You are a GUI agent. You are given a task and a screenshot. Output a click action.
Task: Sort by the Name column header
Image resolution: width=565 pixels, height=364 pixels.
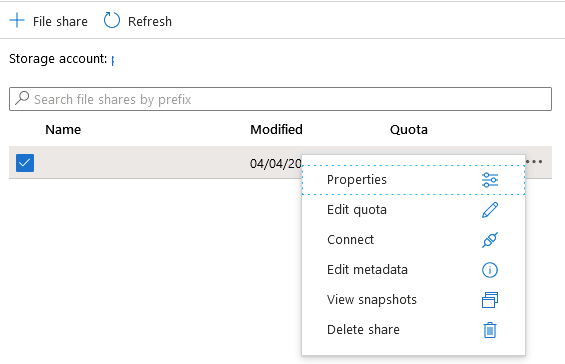point(63,129)
